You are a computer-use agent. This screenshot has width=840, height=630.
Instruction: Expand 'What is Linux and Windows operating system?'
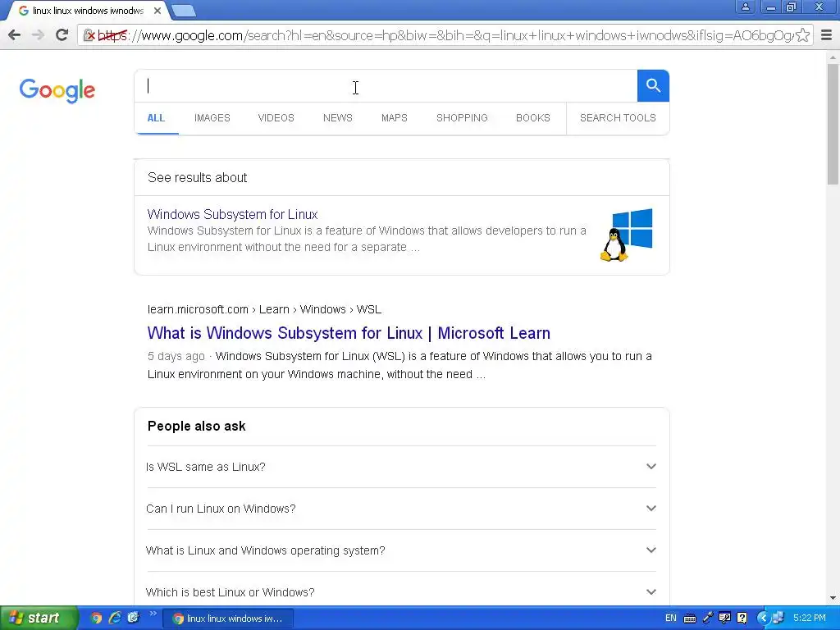401,550
